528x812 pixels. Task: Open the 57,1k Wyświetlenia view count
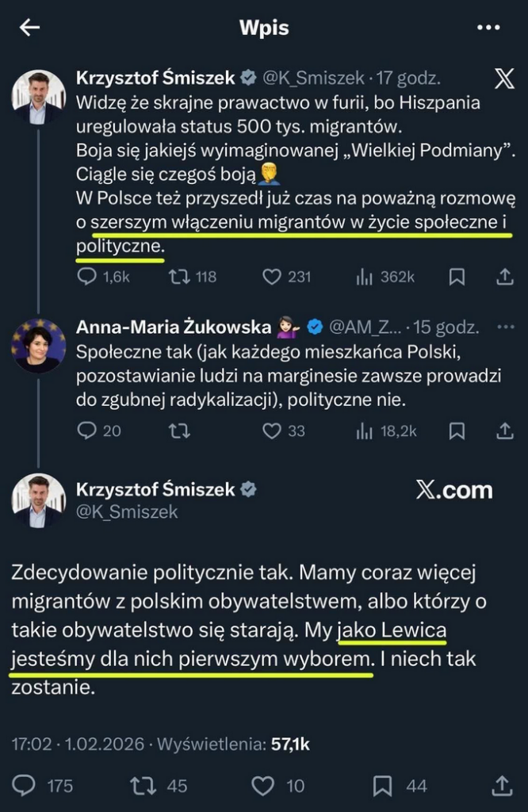tap(290, 744)
